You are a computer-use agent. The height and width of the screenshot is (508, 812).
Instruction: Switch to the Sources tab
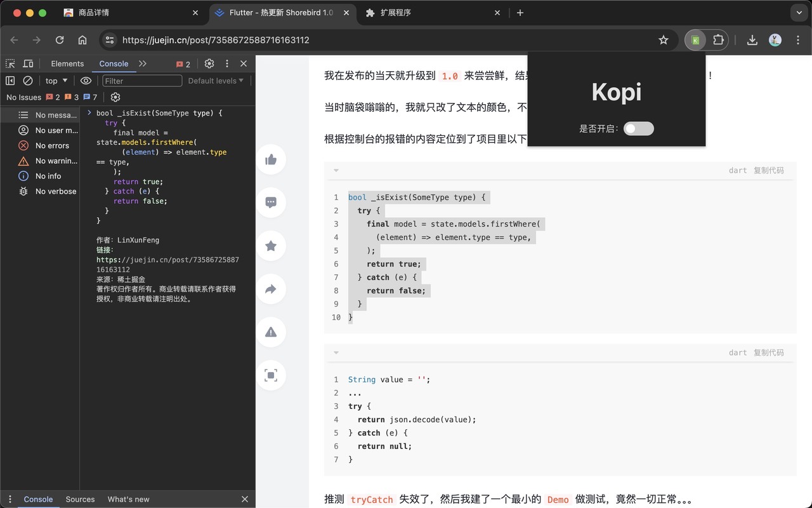[x=80, y=499]
